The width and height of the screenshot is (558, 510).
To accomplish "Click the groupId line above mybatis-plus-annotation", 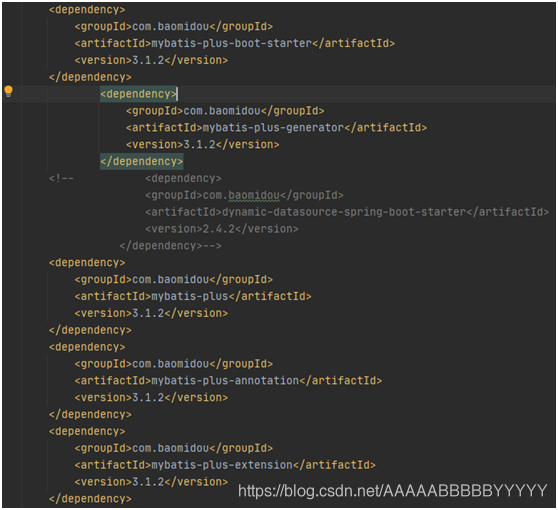I will (174, 364).
